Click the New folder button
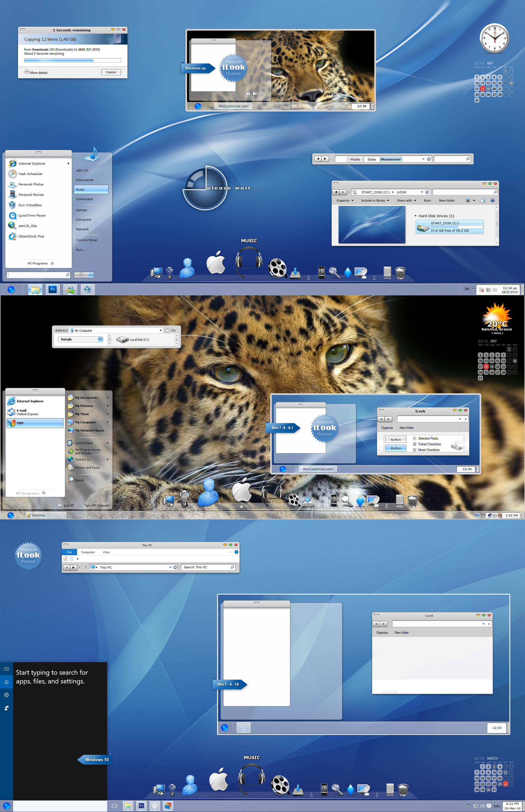 coord(447,200)
